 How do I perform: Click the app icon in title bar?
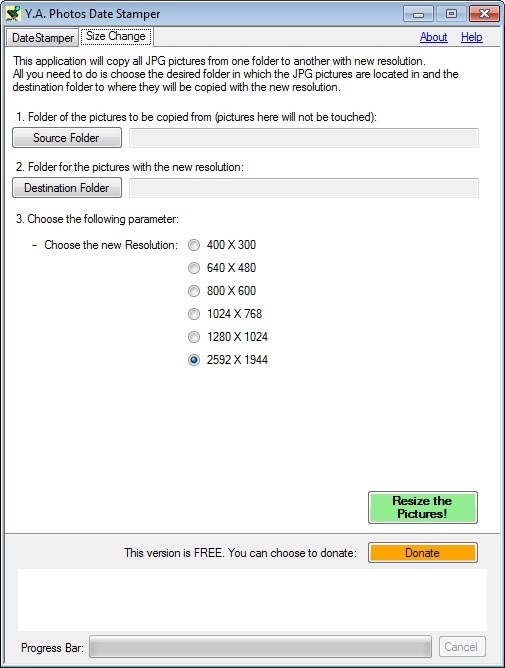(x=13, y=14)
